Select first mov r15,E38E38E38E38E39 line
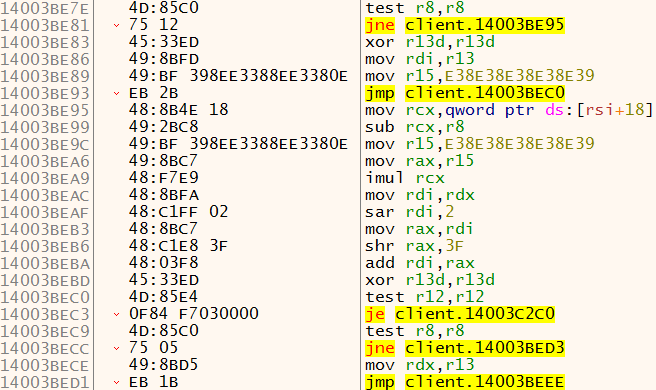 click(479, 76)
